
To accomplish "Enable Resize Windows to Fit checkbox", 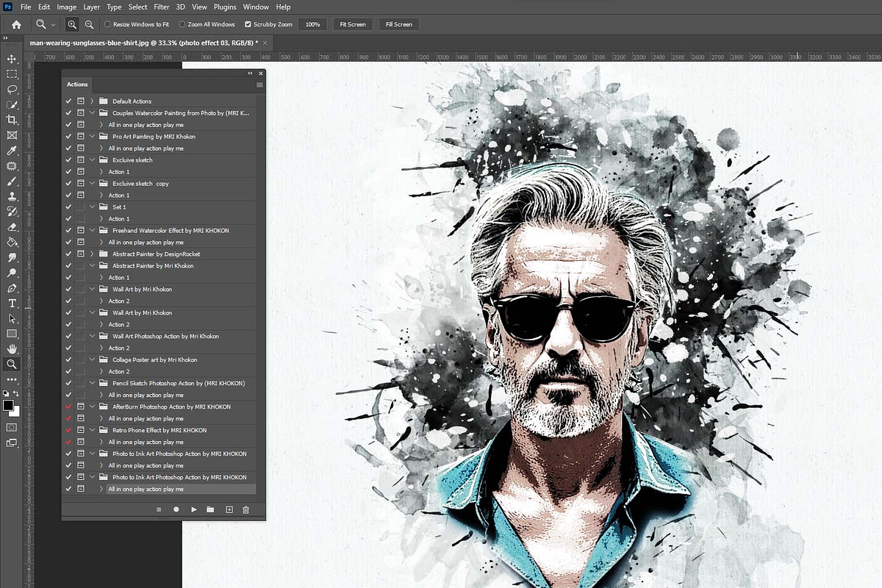I will pos(107,24).
